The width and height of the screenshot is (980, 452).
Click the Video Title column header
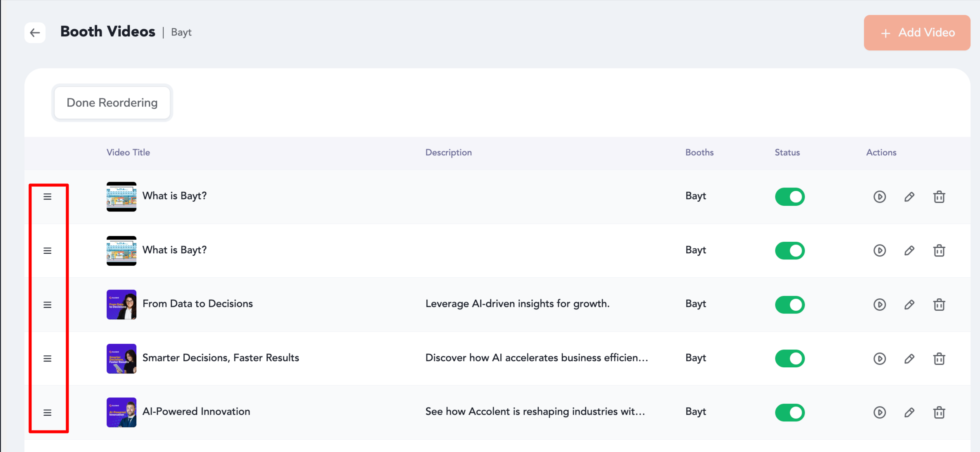pos(128,152)
